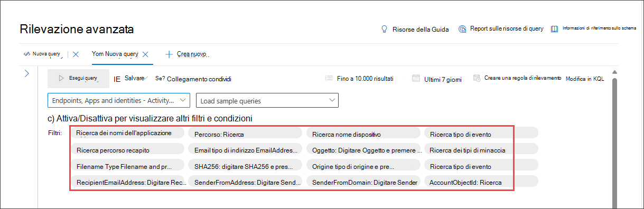Open Report sulle risorse di query icon
The image size is (644, 209).
click(x=462, y=29)
